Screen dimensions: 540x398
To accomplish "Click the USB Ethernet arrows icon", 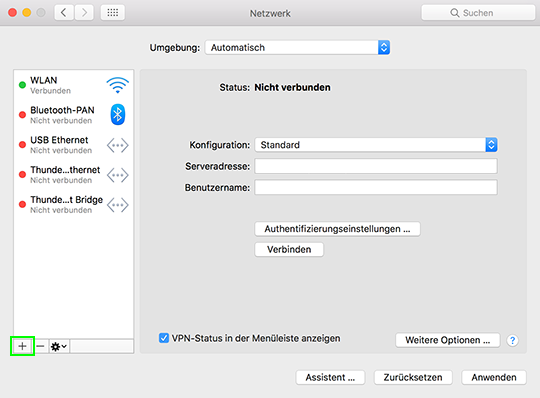I will click(x=117, y=145).
